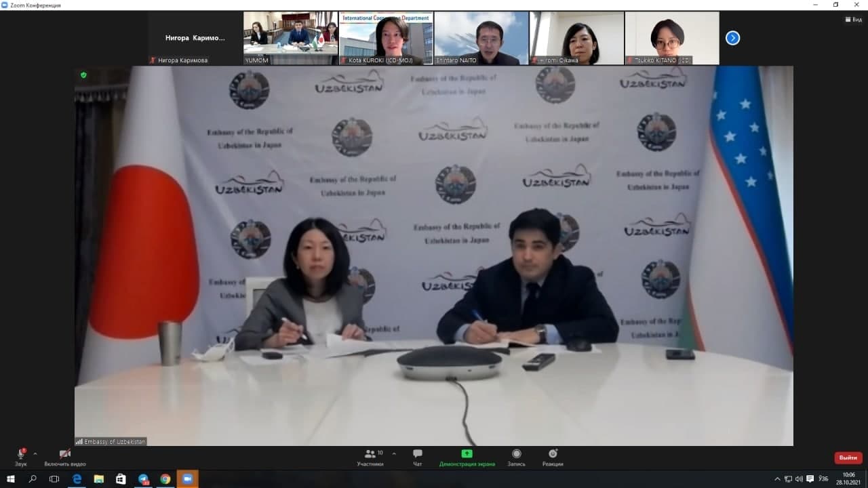This screenshot has width=868, height=488.
Task: Launch Edge browser from taskbar
Action: [77, 479]
